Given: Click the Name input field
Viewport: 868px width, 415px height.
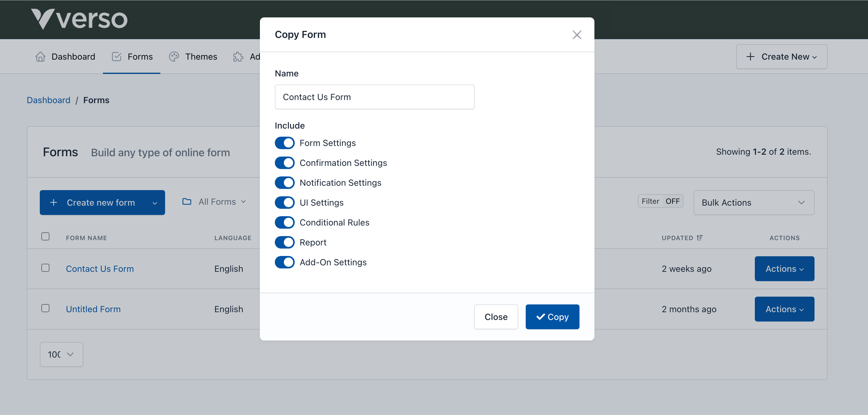Looking at the screenshot, I should coord(374,97).
